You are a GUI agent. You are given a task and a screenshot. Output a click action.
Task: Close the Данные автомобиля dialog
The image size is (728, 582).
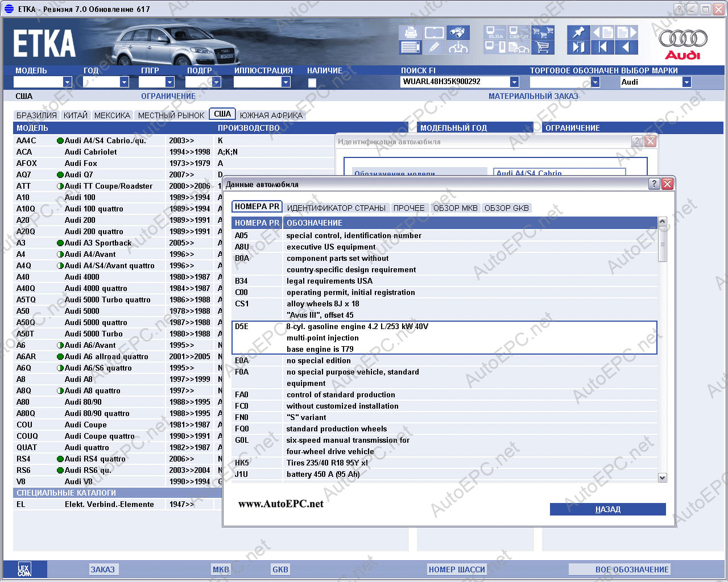[x=668, y=184]
